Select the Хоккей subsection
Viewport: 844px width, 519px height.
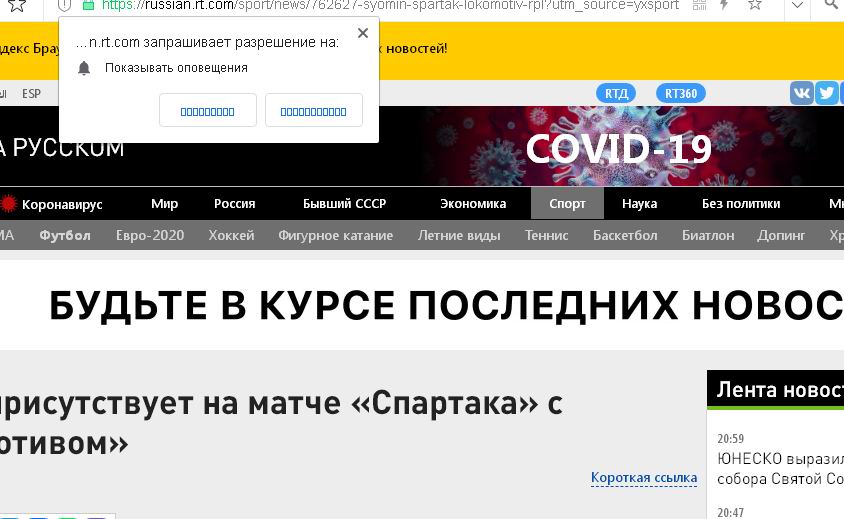click(231, 235)
